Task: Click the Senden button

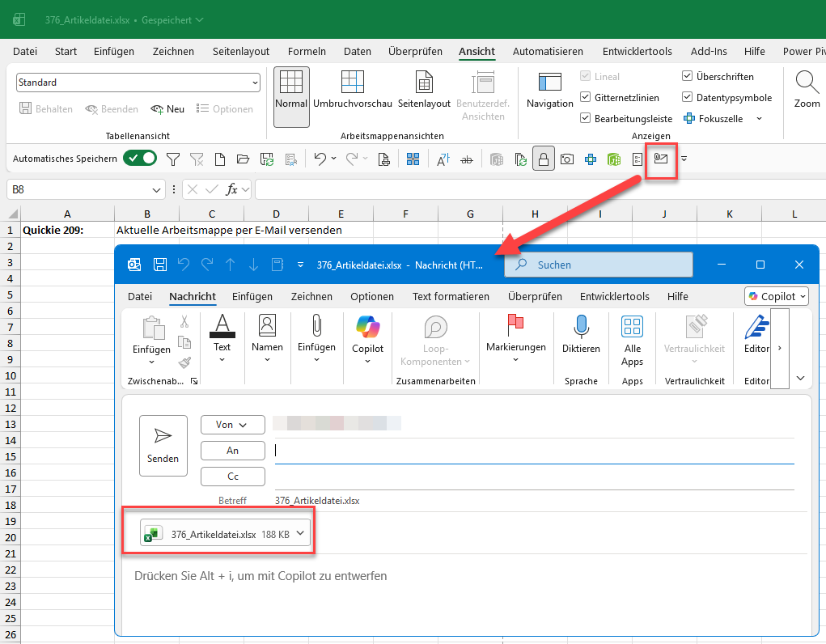Action: [163, 445]
